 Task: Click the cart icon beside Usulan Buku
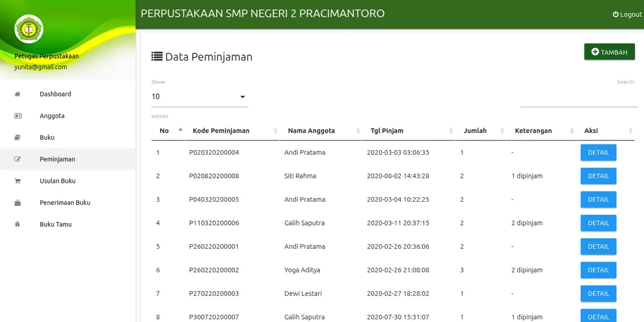17,181
